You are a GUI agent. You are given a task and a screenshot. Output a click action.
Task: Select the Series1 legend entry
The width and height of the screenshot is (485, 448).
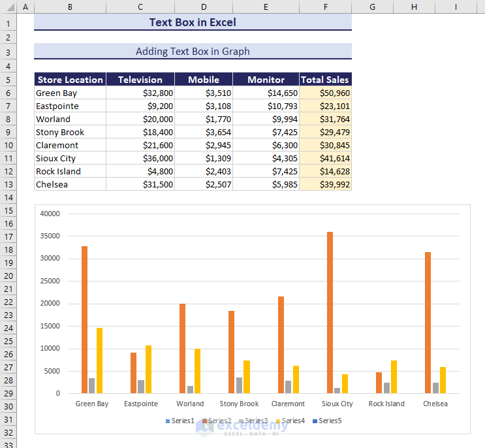coord(180,421)
